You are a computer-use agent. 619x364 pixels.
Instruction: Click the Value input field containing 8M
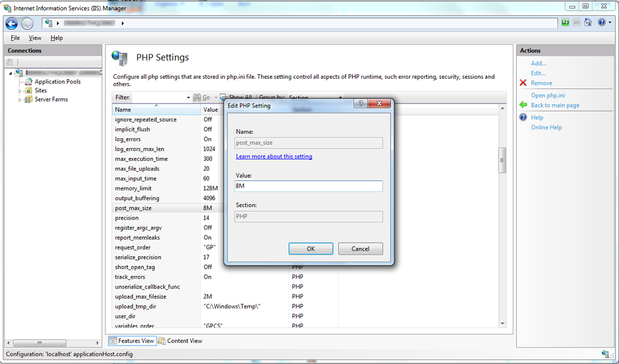(x=308, y=186)
